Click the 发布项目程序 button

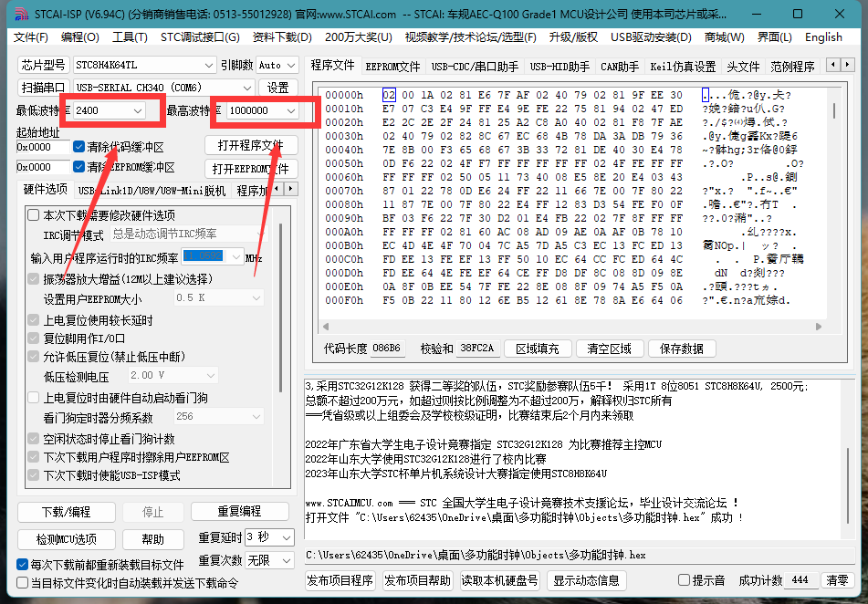pyautogui.click(x=340, y=580)
